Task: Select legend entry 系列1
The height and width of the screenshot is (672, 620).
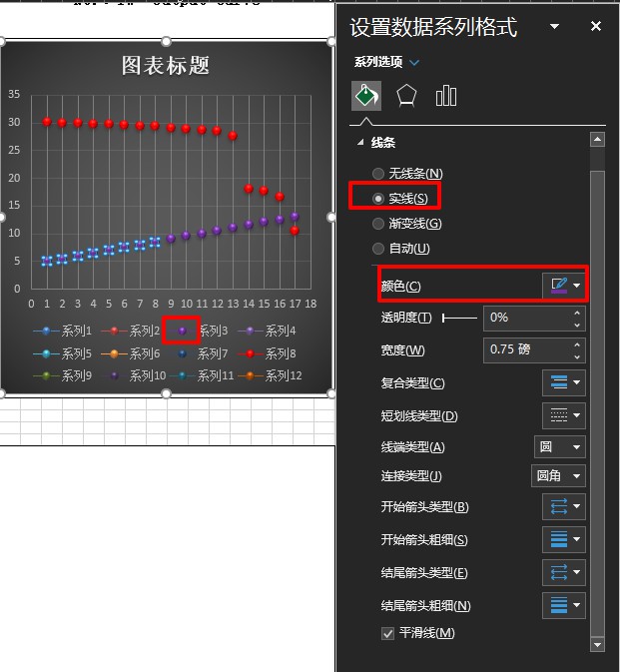Action: pos(62,331)
